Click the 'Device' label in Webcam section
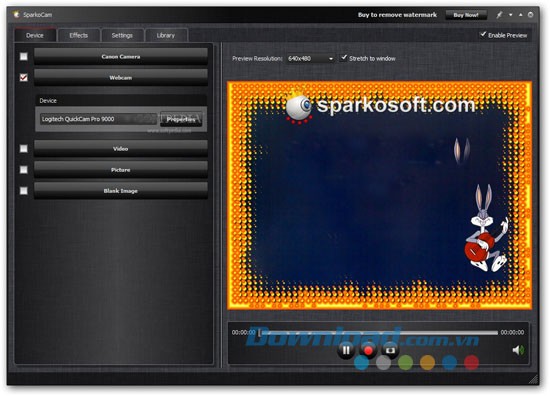The width and height of the screenshot is (550, 396). 48,101
